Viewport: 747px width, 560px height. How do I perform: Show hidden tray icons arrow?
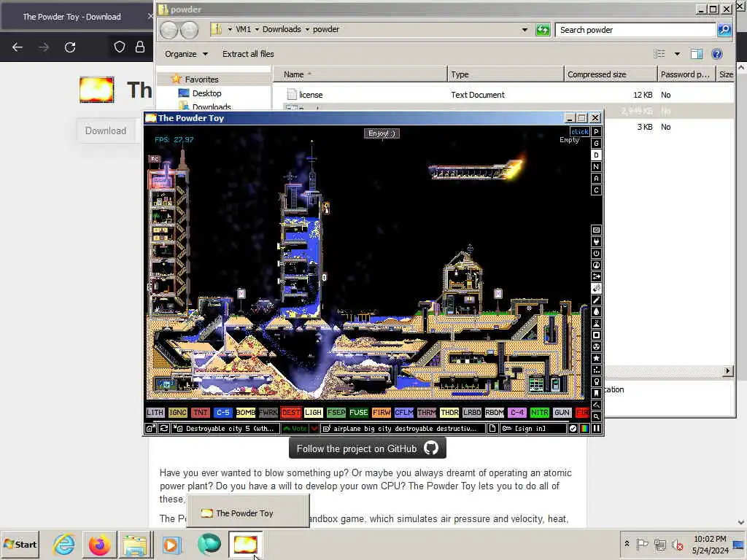tap(627, 544)
